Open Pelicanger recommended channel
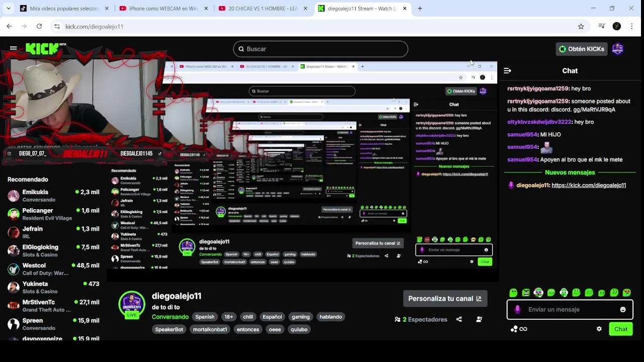The width and height of the screenshot is (644, 362). 53,214
